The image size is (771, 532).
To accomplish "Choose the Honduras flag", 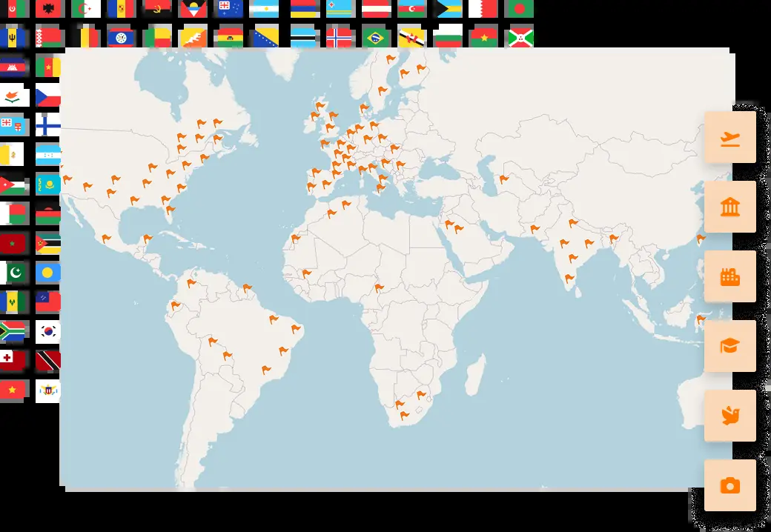I will tap(48, 155).
